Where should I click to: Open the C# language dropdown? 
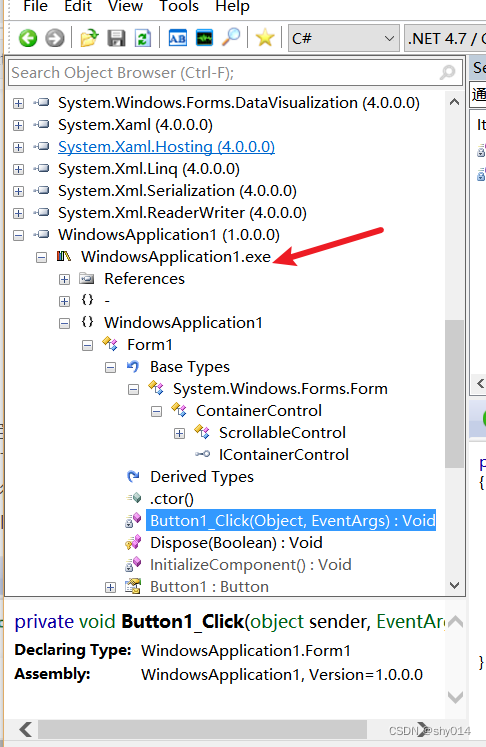pos(343,38)
